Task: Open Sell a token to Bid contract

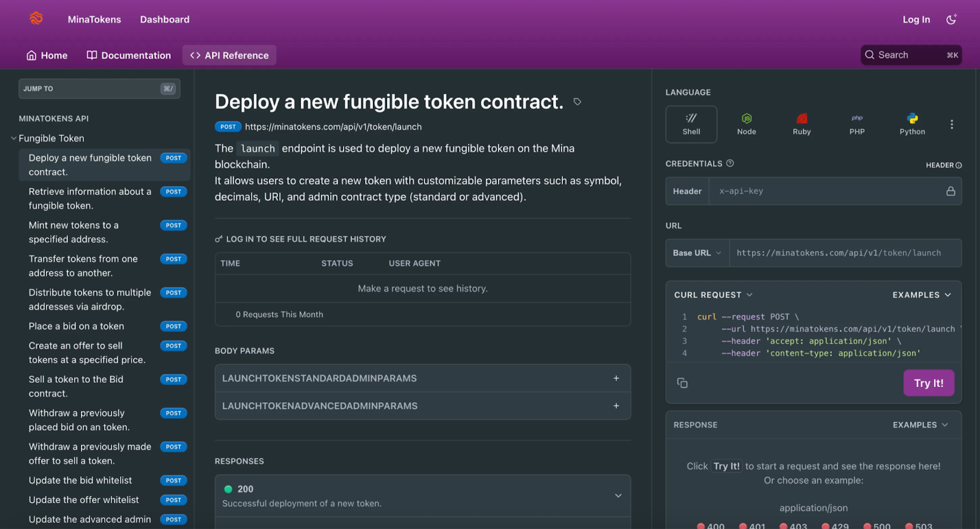Action: (x=104, y=386)
